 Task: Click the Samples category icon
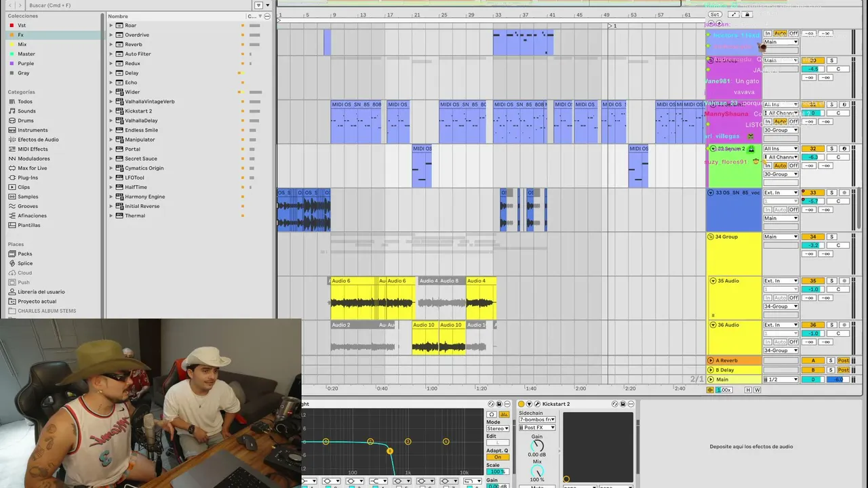(12, 197)
